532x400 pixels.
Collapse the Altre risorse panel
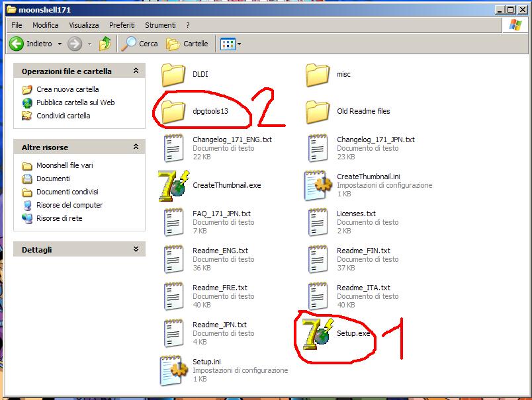136,146
